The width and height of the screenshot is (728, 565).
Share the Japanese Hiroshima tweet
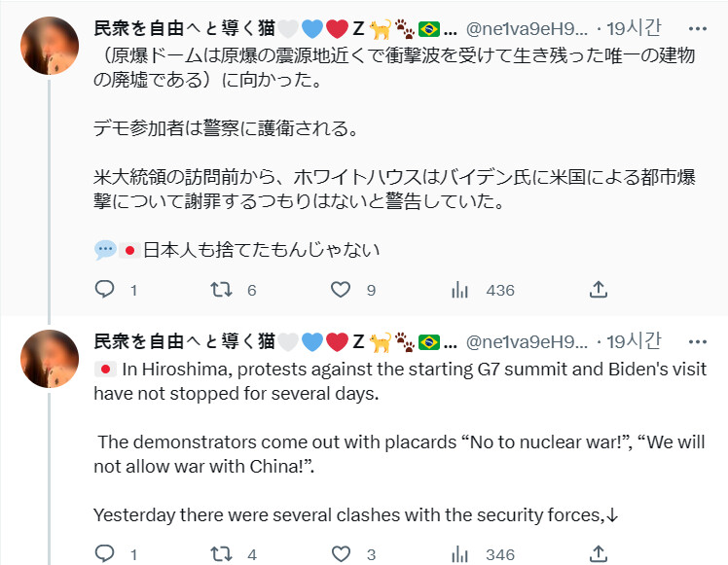[x=600, y=290]
